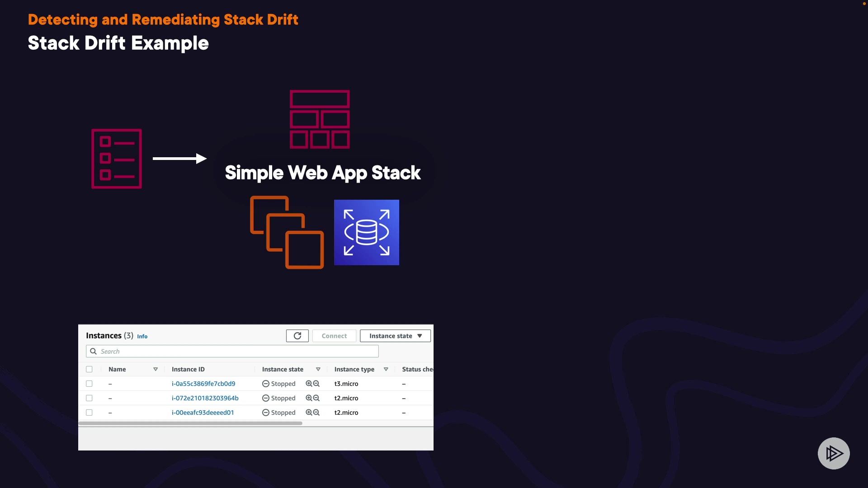The image size is (868, 488).
Task: Click the stack bricks icon above title
Action: point(320,119)
